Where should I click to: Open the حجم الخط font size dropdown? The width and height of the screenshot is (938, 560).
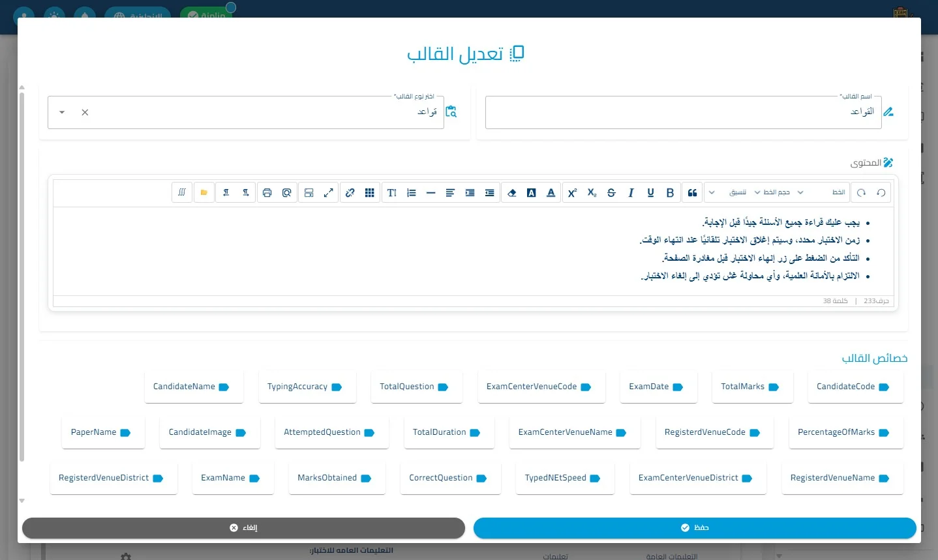[776, 193]
